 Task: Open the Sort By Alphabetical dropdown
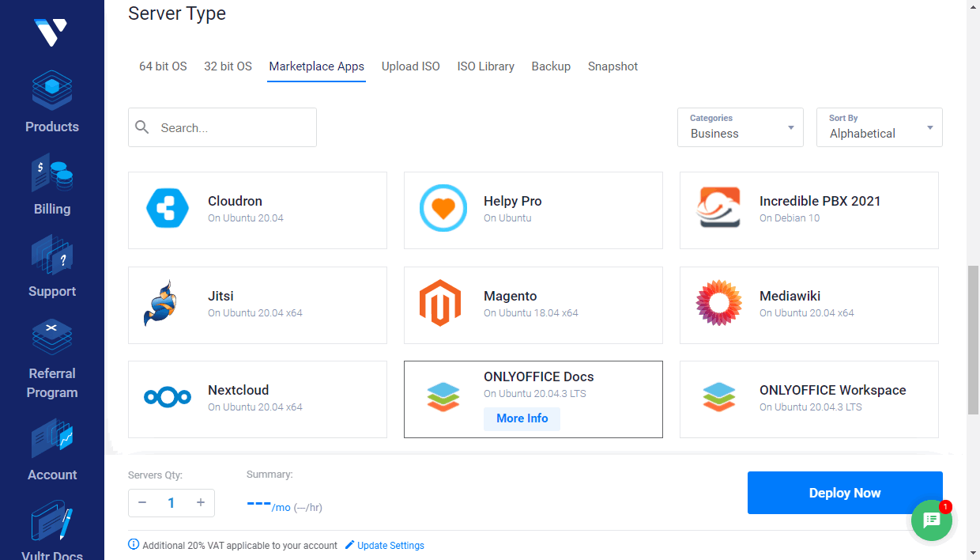(x=879, y=127)
